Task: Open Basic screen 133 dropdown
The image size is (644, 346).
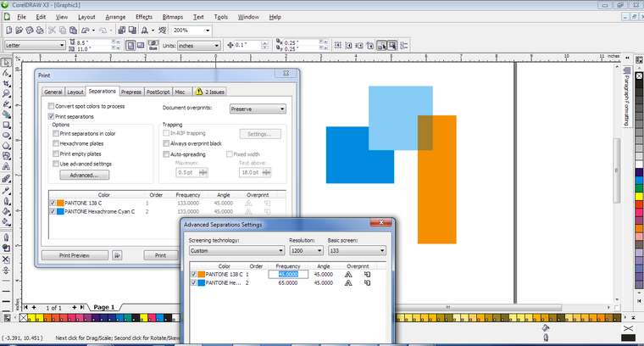Action: [x=357, y=250]
